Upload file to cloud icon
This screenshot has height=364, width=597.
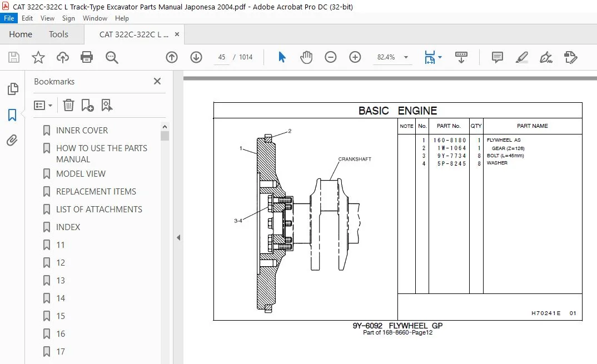click(63, 57)
